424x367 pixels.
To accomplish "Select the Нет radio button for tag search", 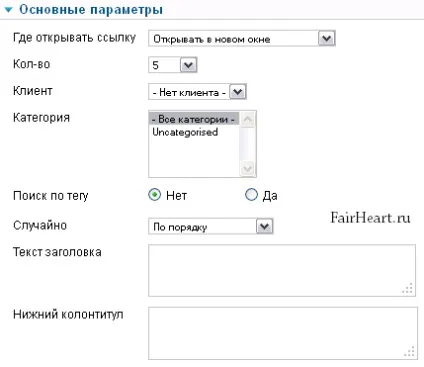I will pyautogui.click(x=154, y=195).
